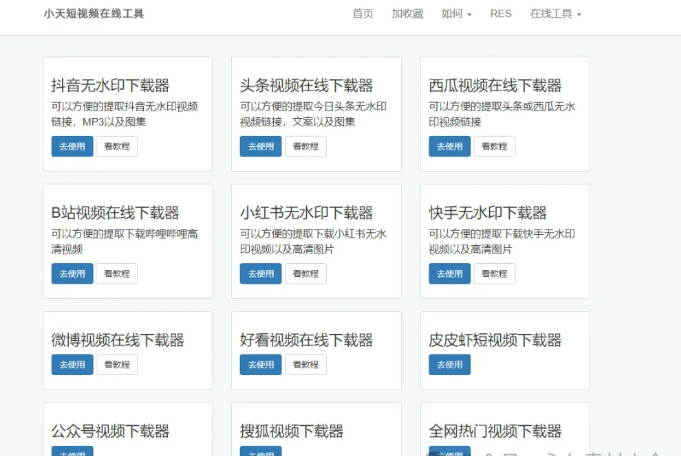Select the 小红书无水印下载器 card title
This screenshot has height=456, width=681.
pyautogui.click(x=307, y=213)
